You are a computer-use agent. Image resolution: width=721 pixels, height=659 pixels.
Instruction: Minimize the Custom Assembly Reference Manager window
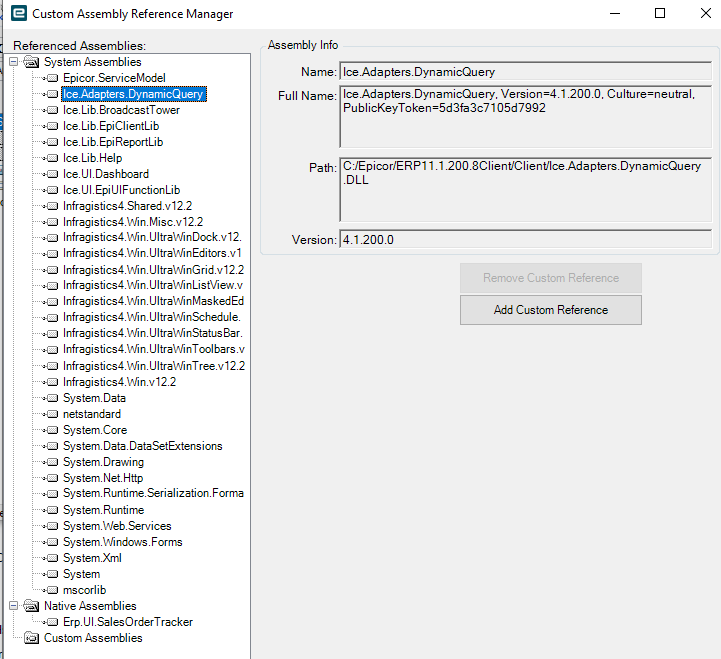pyautogui.click(x=615, y=13)
